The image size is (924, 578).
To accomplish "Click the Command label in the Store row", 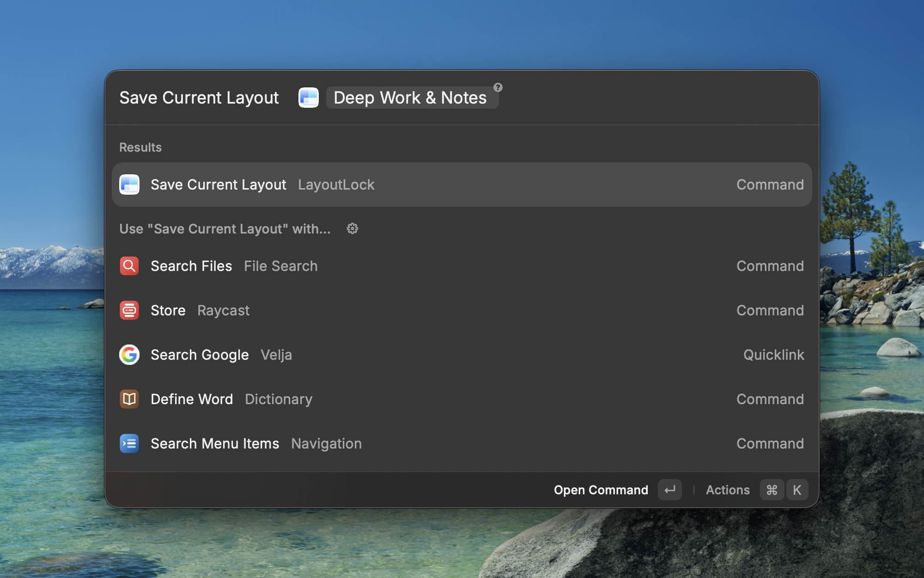I will click(770, 310).
